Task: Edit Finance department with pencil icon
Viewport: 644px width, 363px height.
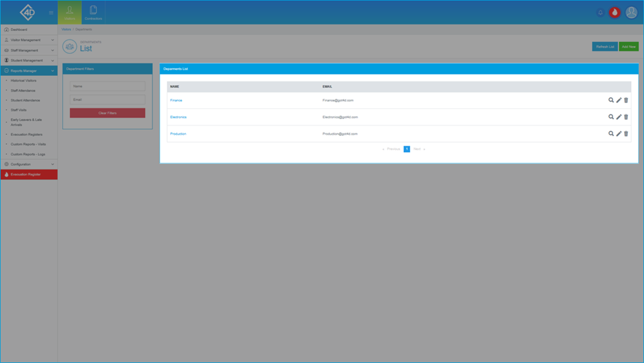Action: (618, 100)
